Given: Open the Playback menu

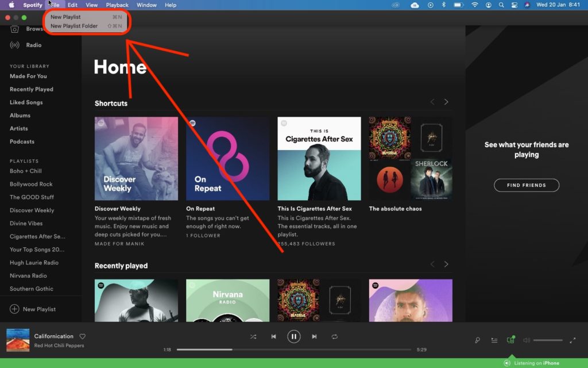Looking at the screenshot, I should pos(117,5).
